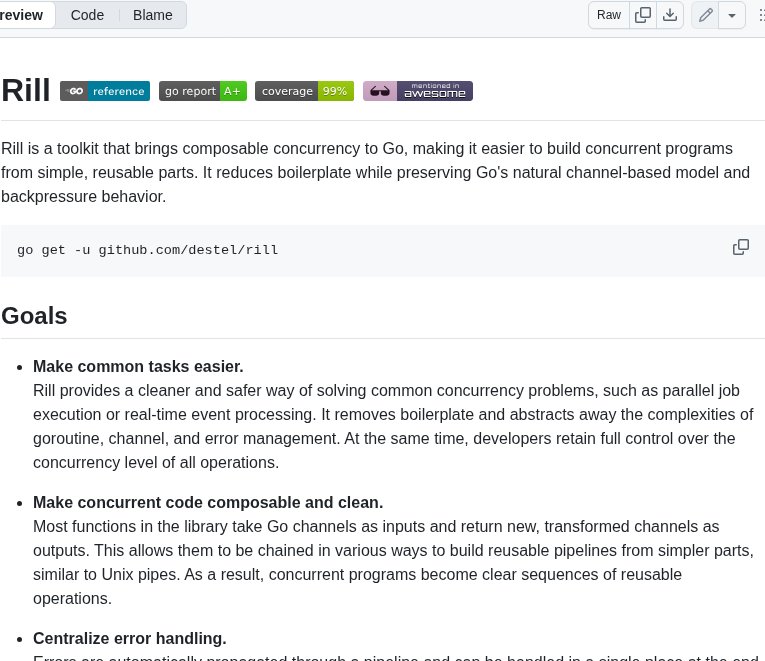The height and width of the screenshot is (661, 765).
Task: Switch to the Blame tab
Action: [x=152, y=15]
